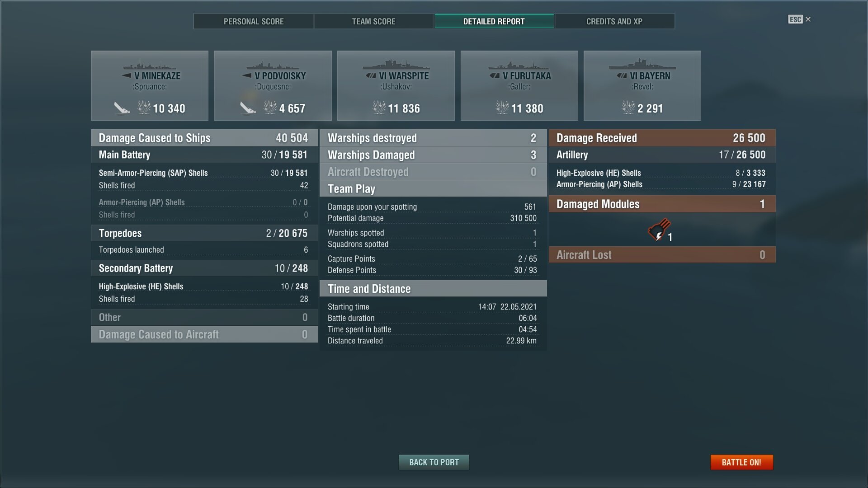Screen dimensions: 868x488
Task: Click the damage burst icon on Furutaka card
Action: point(502,108)
